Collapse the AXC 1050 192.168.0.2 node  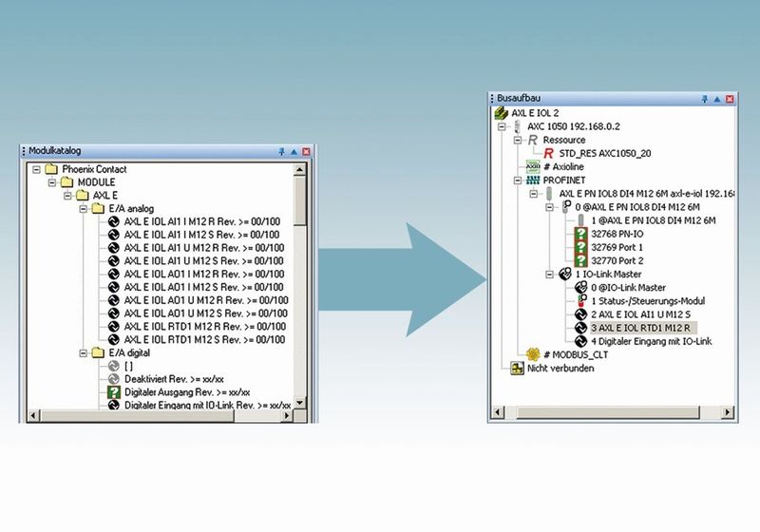[x=502, y=127]
